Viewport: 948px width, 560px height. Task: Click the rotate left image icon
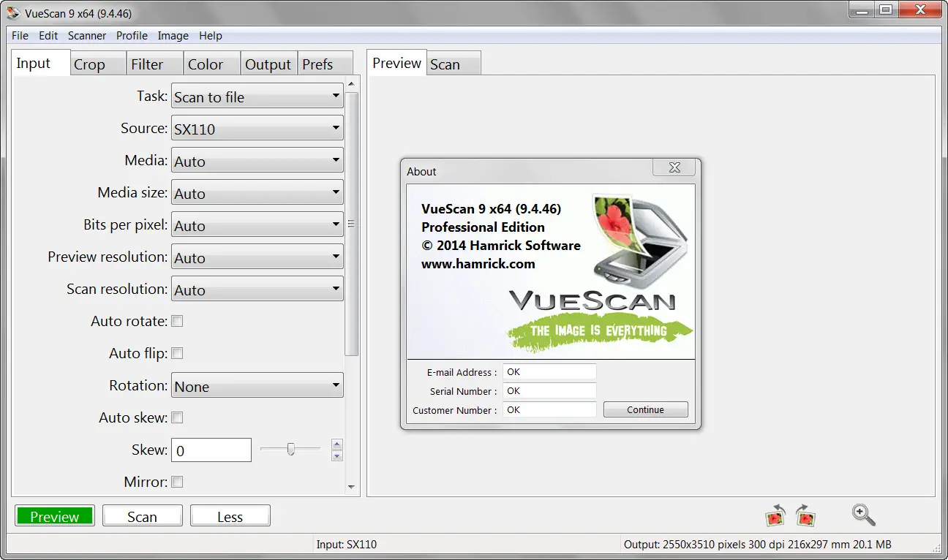[x=775, y=515]
